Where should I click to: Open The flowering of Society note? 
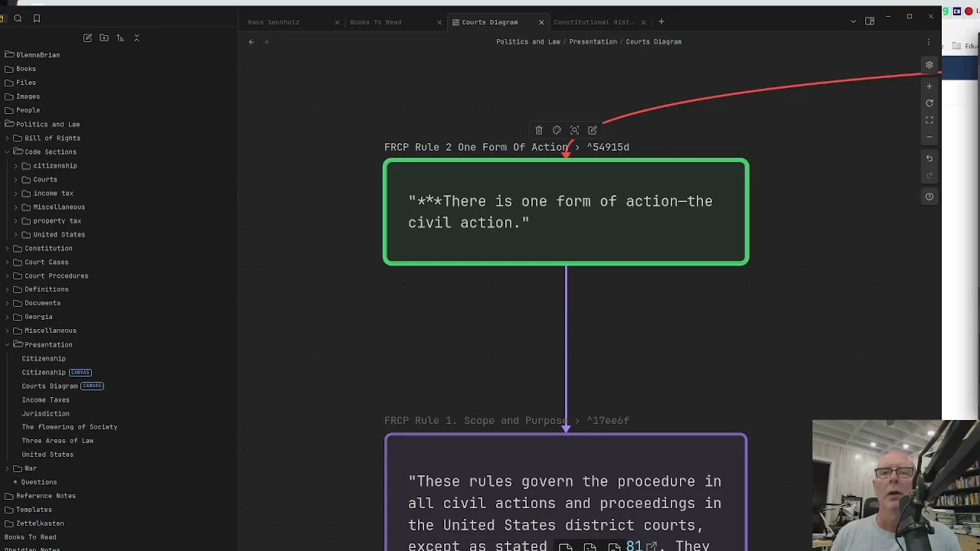(69, 427)
